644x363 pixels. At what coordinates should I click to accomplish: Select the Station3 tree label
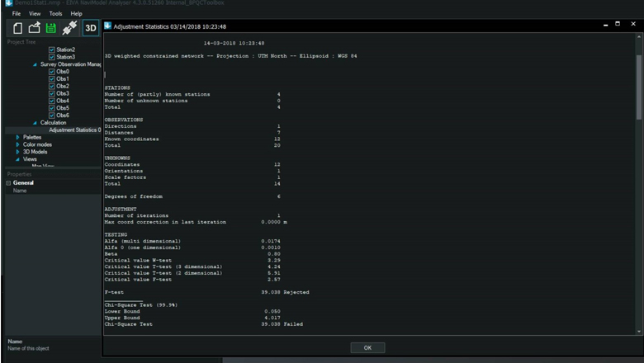point(66,57)
